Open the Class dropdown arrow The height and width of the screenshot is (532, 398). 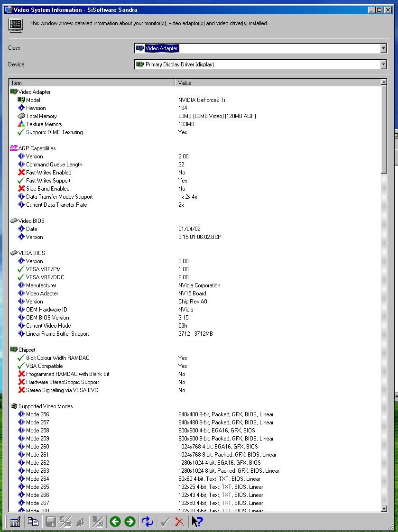point(383,48)
